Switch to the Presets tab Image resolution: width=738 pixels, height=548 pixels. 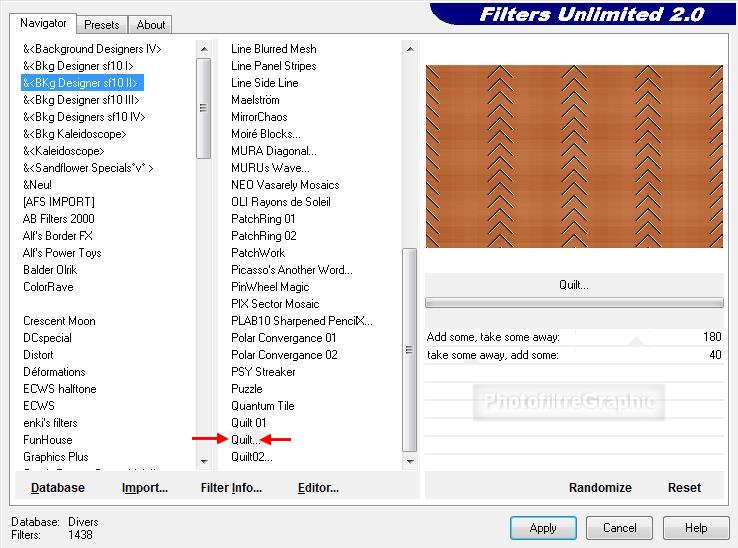[101, 25]
